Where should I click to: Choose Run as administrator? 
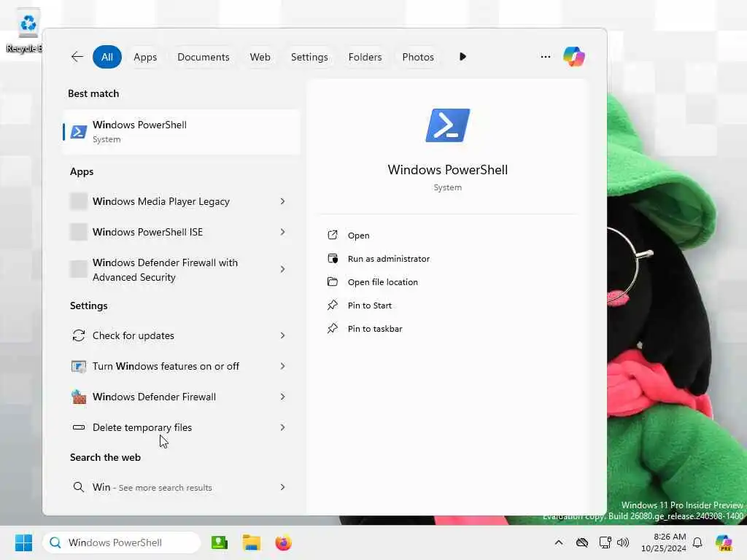[x=389, y=259]
